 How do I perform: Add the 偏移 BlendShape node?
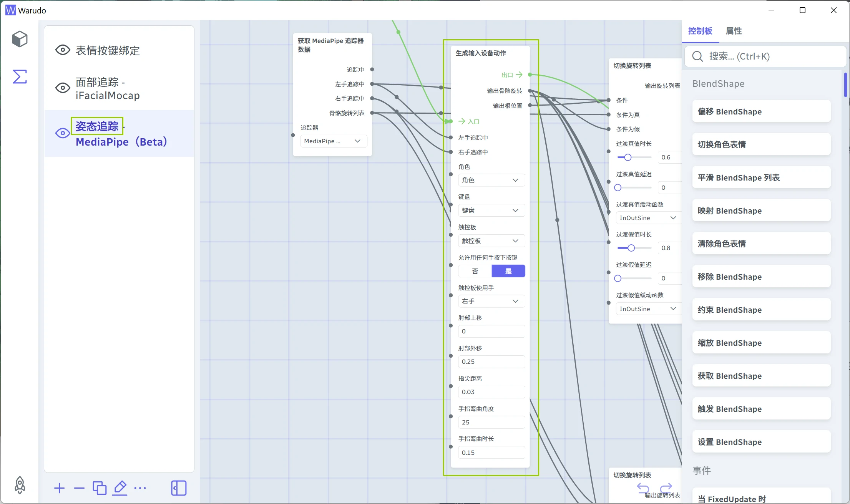point(761,111)
